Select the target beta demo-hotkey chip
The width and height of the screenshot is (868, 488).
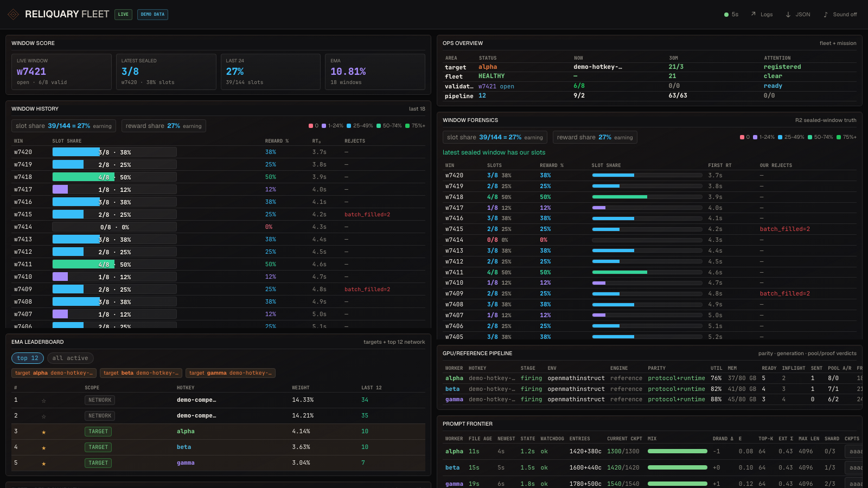pyautogui.click(x=141, y=373)
